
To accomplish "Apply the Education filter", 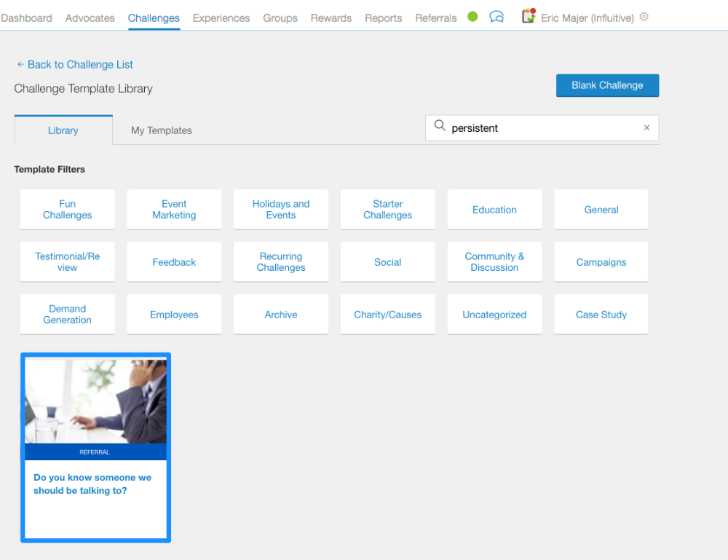I will coord(494,210).
